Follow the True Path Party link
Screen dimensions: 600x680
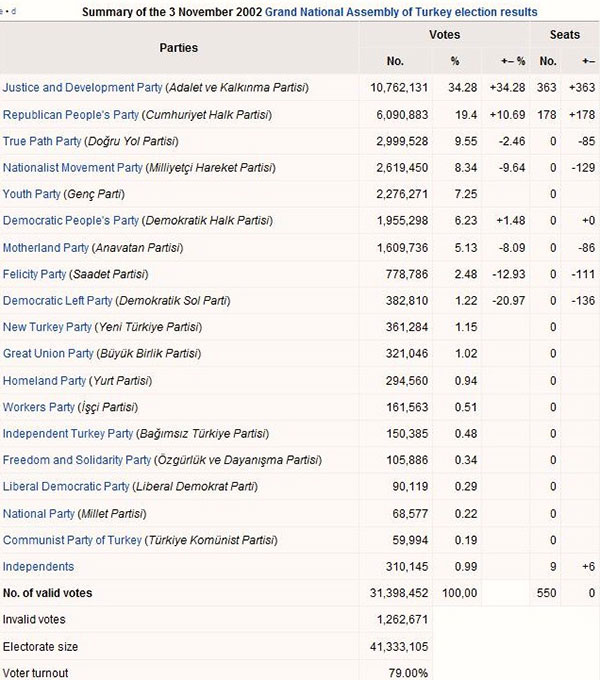42,141
